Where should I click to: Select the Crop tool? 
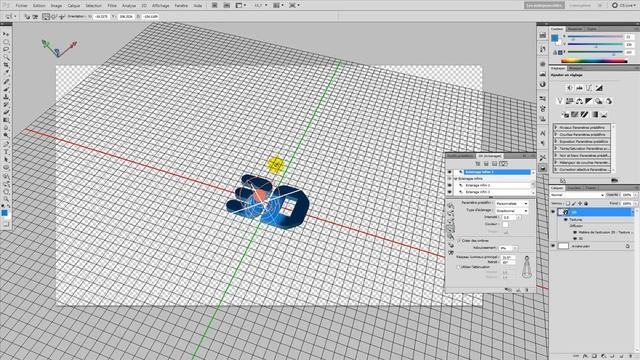(x=6, y=65)
